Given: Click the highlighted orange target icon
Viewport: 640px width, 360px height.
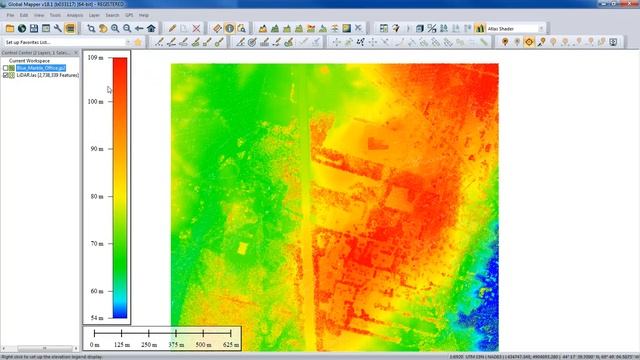Looking at the screenshot, I should 529,42.
